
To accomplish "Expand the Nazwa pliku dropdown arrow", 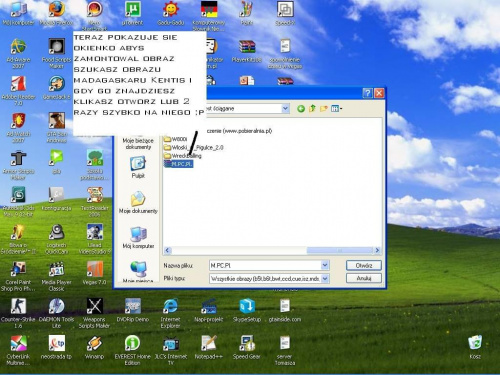I will click(x=325, y=265).
